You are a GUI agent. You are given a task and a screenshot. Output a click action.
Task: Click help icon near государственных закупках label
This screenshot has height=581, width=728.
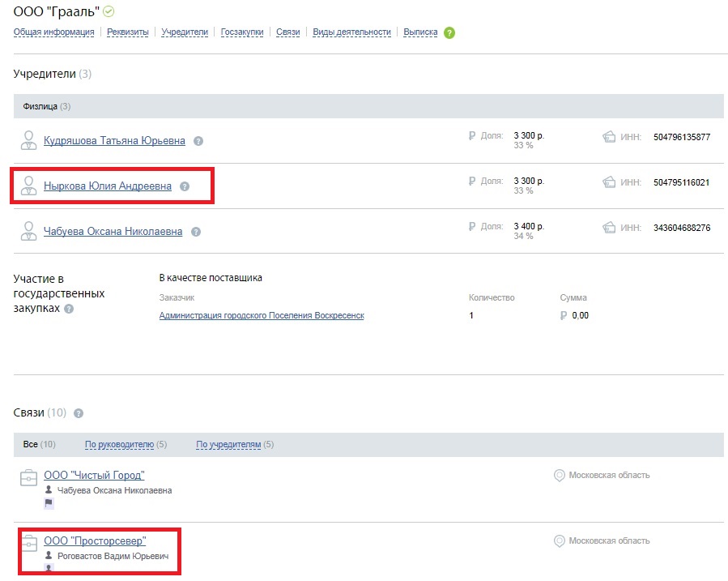pyautogui.click(x=69, y=309)
